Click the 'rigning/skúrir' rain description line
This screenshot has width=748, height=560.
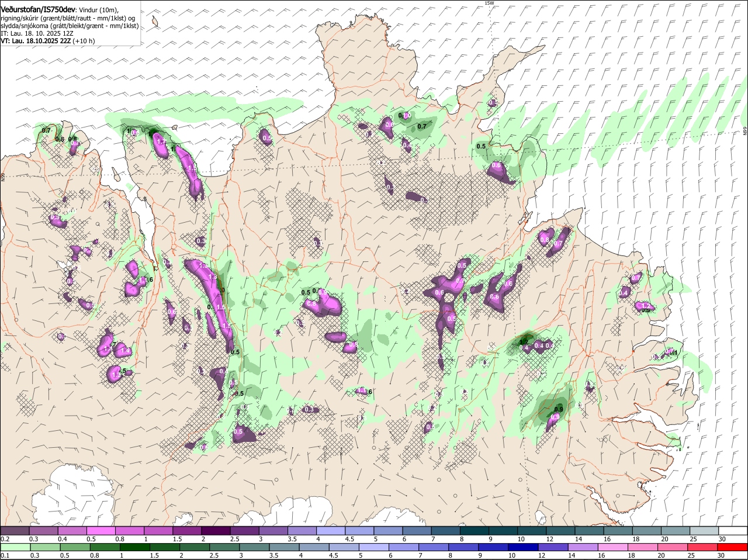click(68, 17)
